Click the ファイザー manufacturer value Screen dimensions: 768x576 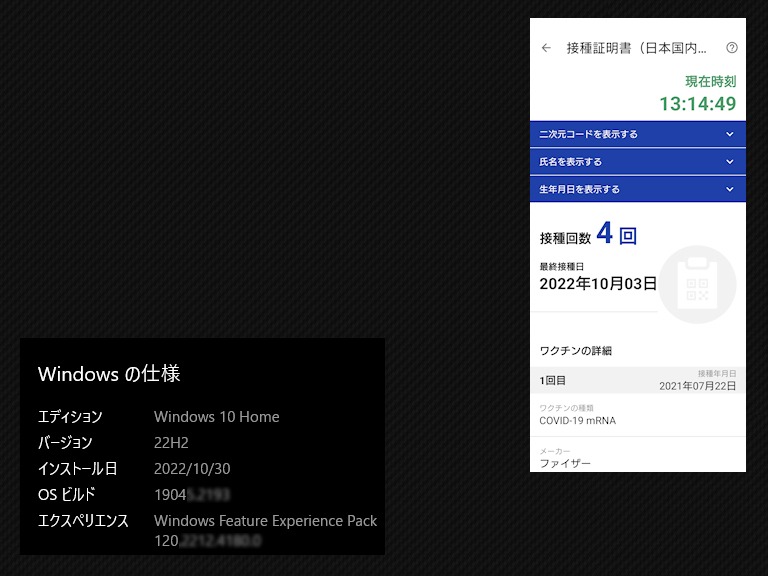[x=565, y=463]
